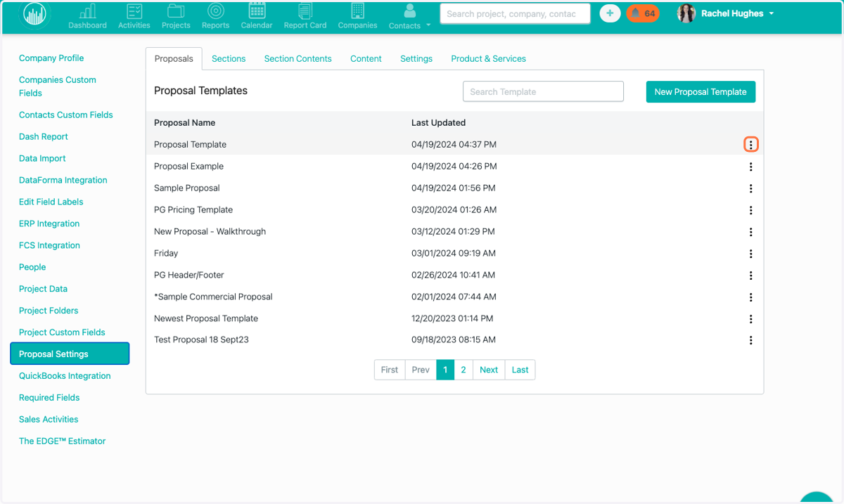
Task: Select page 2 in pagination
Action: click(463, 370)
